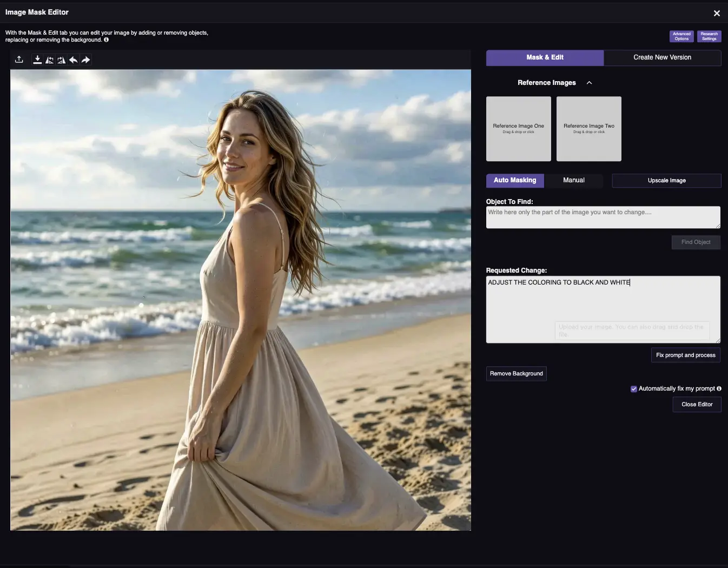Click the Remove Background button

coord(516,374)
